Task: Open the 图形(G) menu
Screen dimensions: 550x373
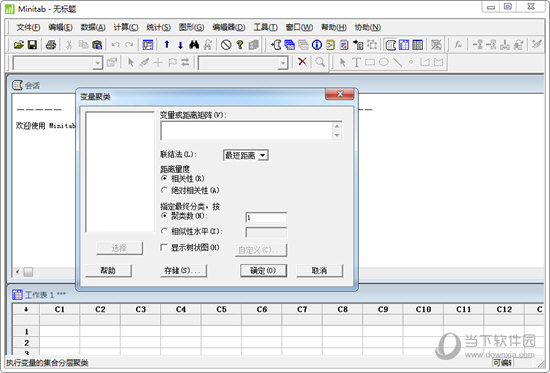Action: [191, 27]
